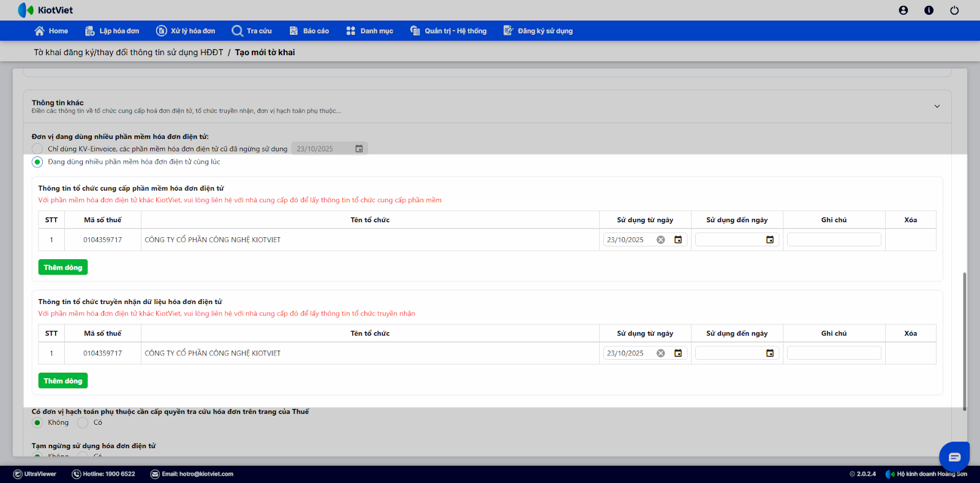This screenshot has width=980, height=483.
Task: Collapse the 'Thông tin khác' section
Action: [937, 107]
